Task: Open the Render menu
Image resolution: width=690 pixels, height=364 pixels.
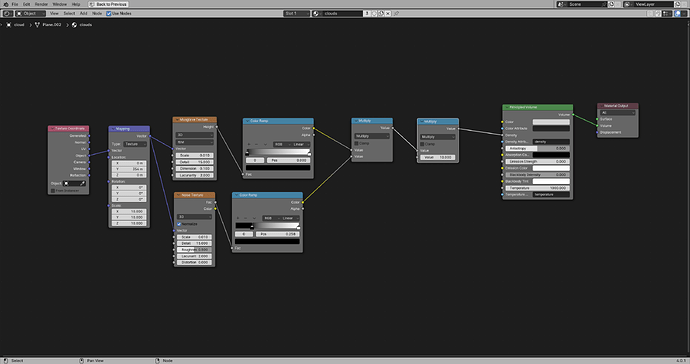Action: (x=41, y=4)
